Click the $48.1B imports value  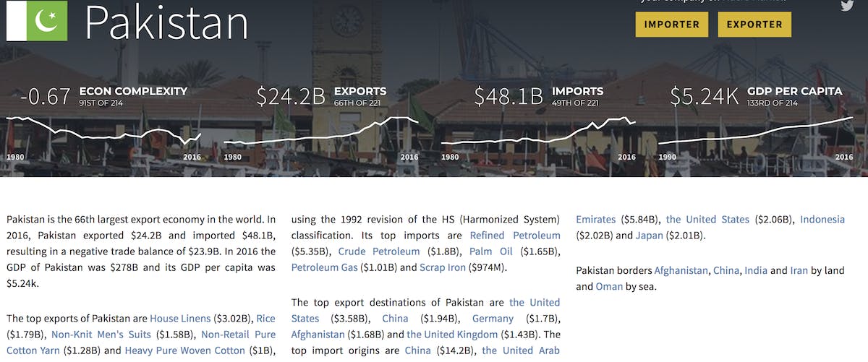[x=509, y=96]
